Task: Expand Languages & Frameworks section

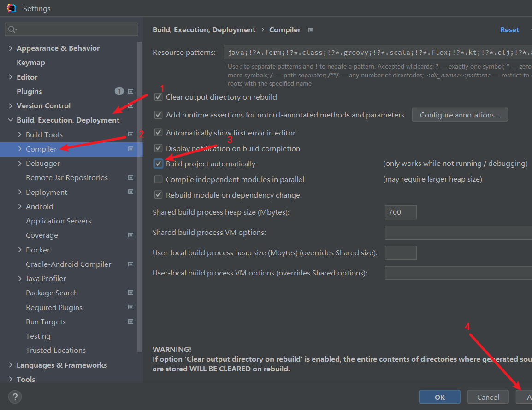Action: coord(11,365)
